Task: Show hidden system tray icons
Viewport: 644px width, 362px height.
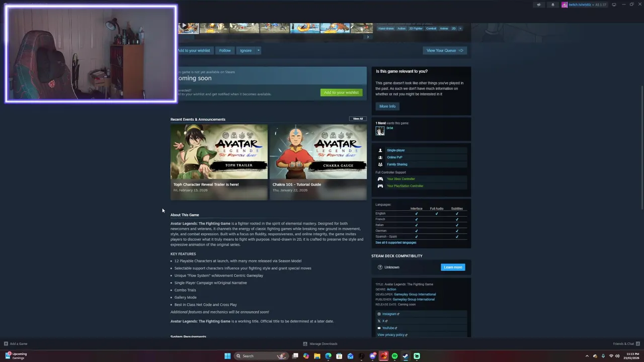Action: click(587, 356)
